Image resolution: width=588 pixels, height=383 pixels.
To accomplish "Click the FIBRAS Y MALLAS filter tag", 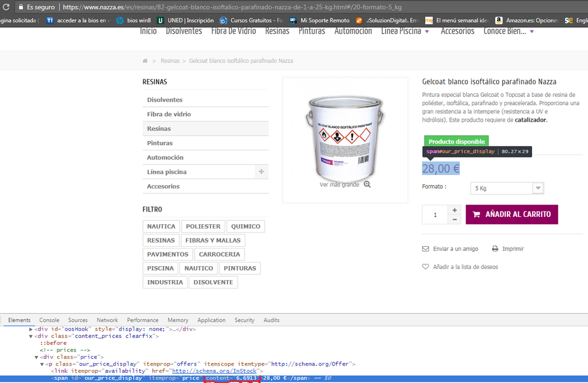I will pos(213,240).
